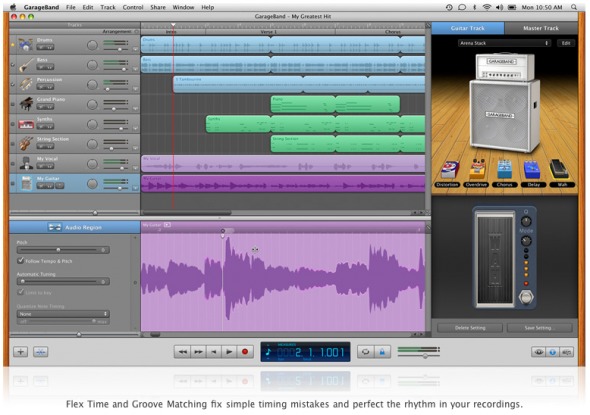Expand the Grand Piano automation triangle
This screenshot has height=415, width=590.
coord(135,108)
